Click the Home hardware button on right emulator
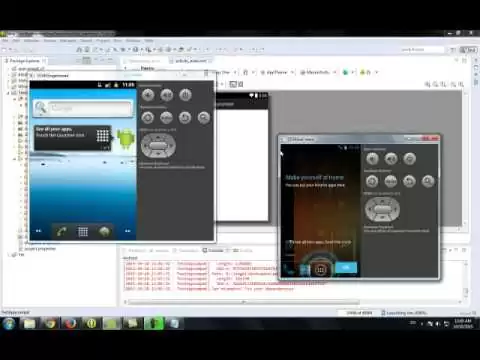Screen dimensions: 480x360 tap(372, 181)
